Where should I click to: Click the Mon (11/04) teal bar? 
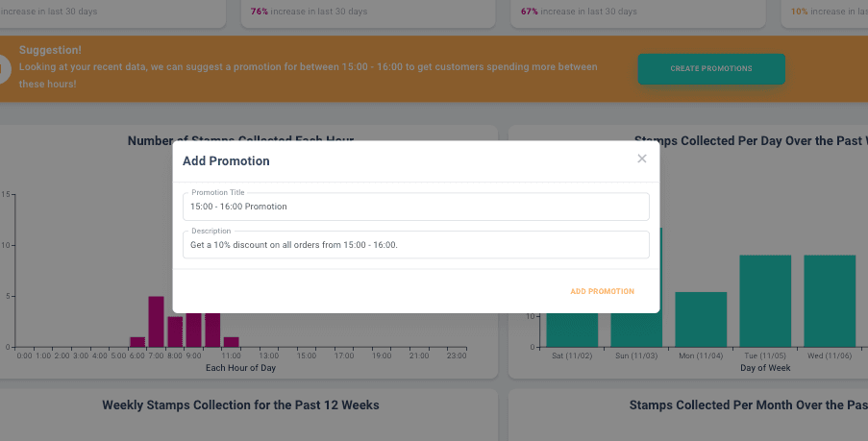[x=701, y=319]
